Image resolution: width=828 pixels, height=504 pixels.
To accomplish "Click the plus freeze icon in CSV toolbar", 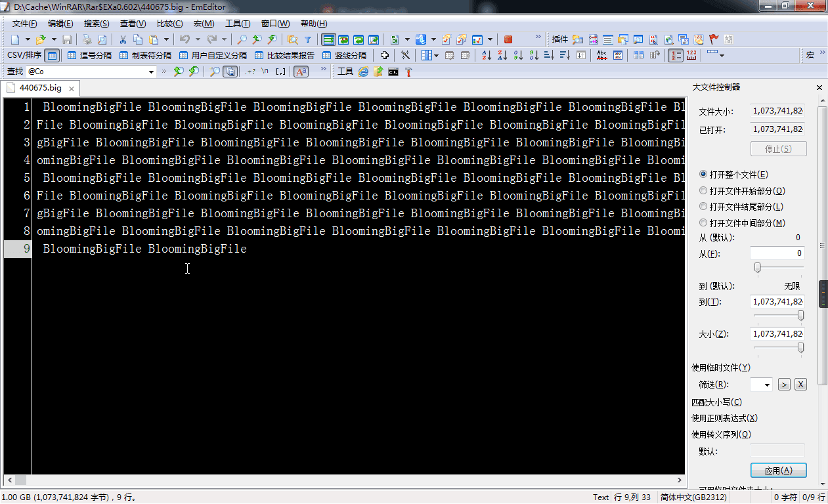I will click(x=385, y=56).
